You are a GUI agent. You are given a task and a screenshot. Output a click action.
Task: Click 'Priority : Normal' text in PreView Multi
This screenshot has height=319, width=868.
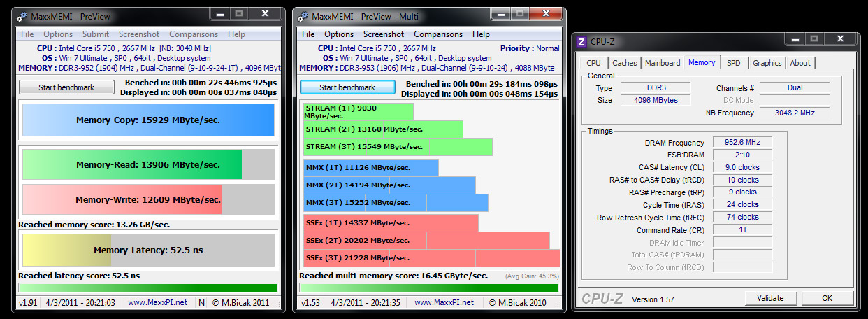coord(530,48)
